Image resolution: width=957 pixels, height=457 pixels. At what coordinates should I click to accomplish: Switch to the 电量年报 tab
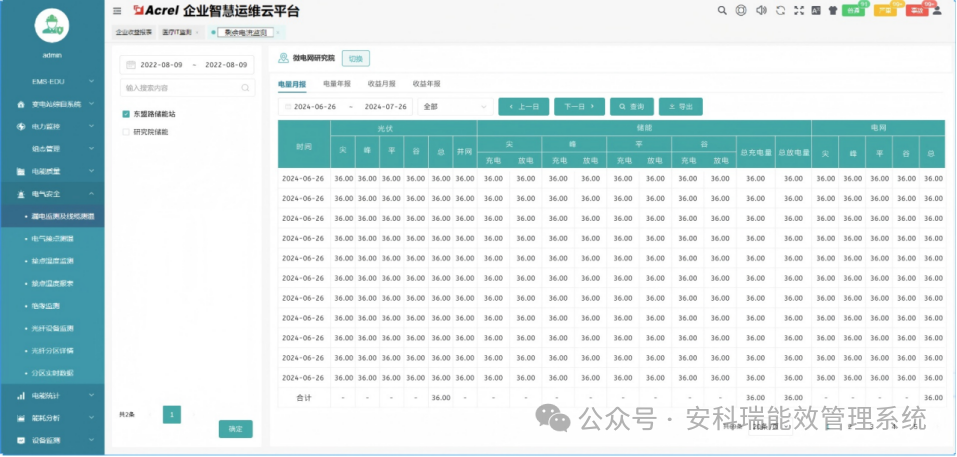coord(337,84)
